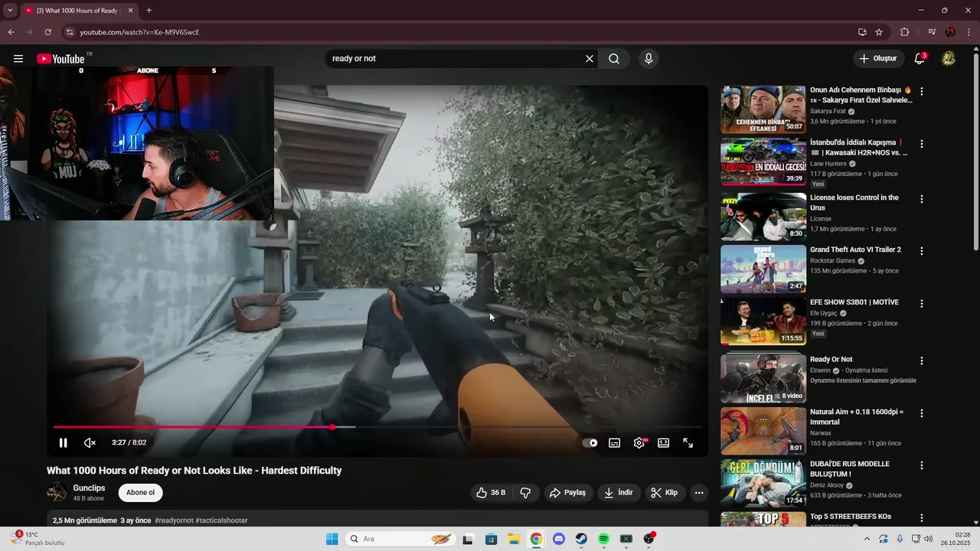
Task: Go back in the browser
Action: click(x=11, y=32)
